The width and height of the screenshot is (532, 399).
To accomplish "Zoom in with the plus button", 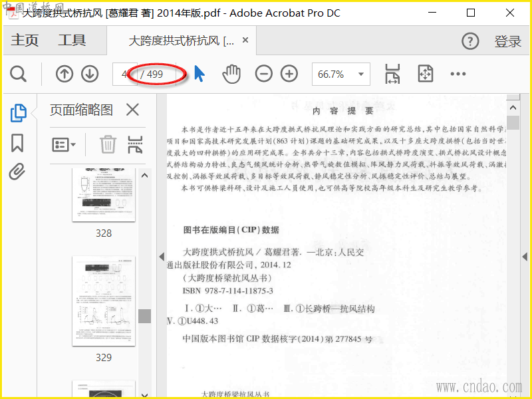I will click(x=289, y=74).
